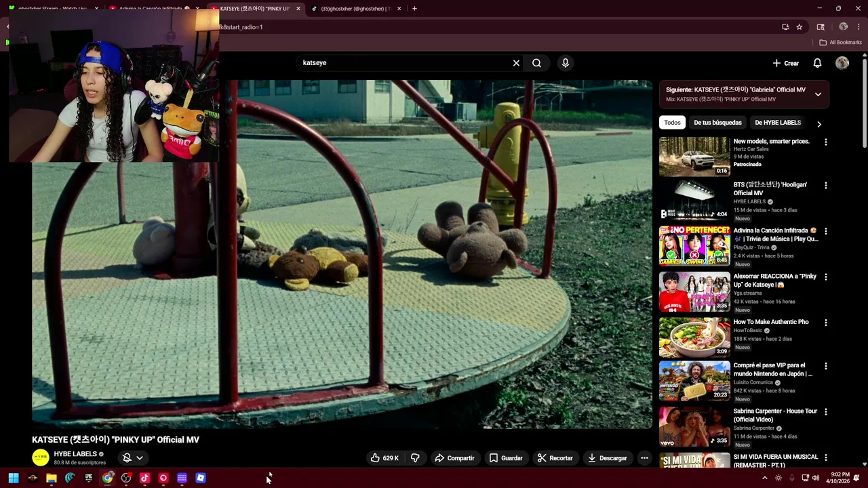Screen dimensions: 868x488
Task: Open YouTube notifications bell
Action: tap(817, 63)
